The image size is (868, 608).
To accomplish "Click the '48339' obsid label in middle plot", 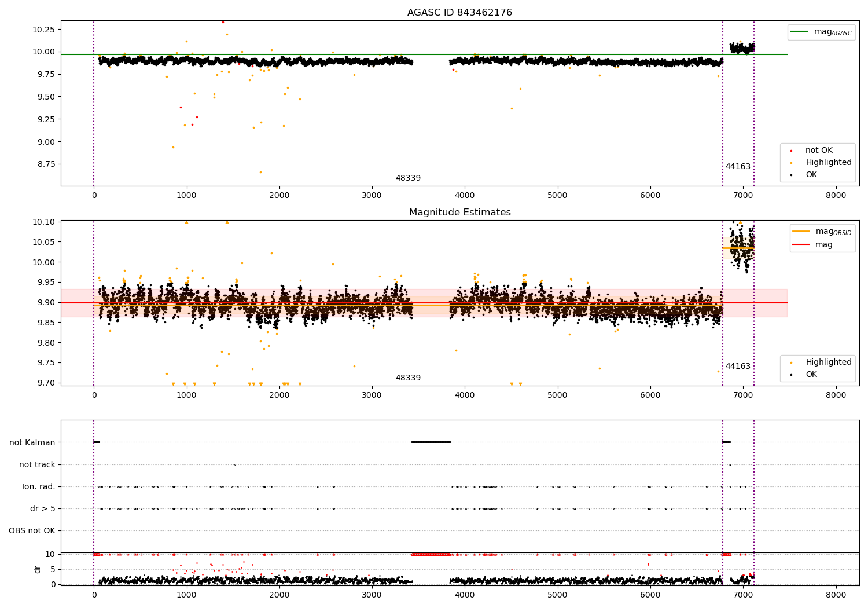I will click(408, 378).
